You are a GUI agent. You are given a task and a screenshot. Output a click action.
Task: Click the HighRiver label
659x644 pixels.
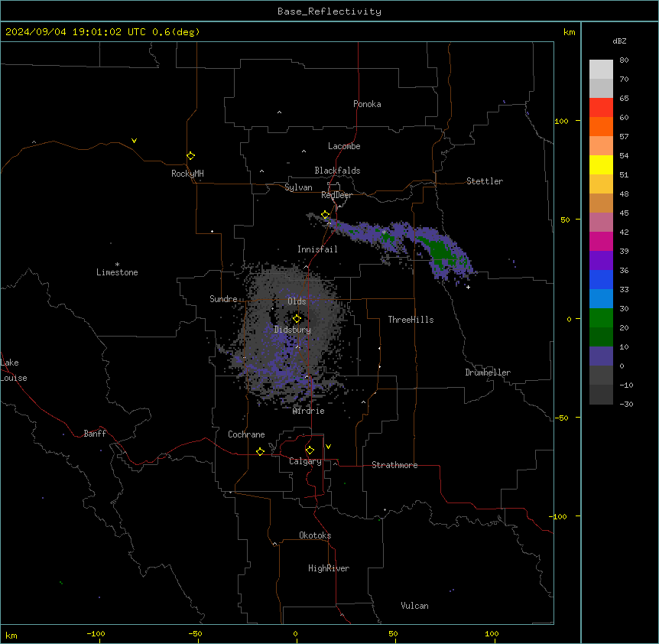click(x=329, y=568)
